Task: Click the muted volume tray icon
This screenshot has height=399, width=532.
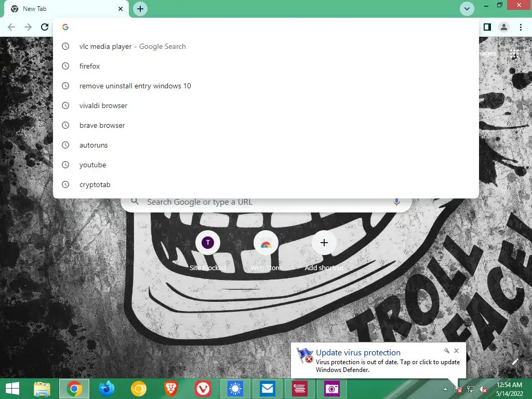Action: 483,389
